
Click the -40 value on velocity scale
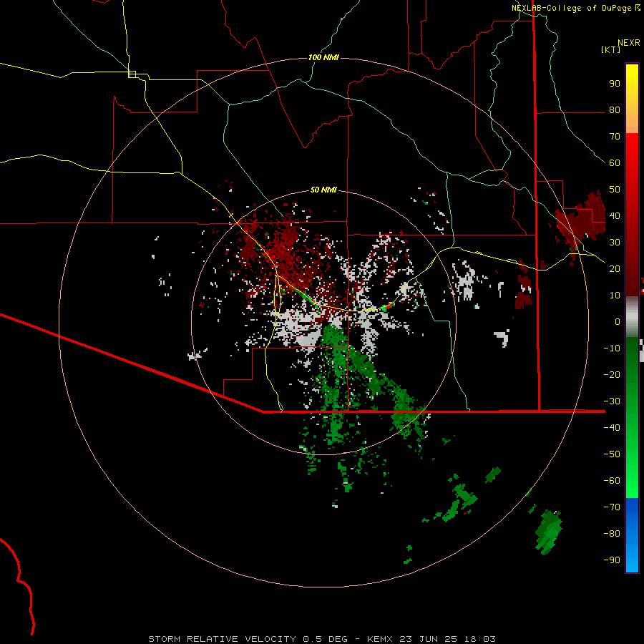pyautogui.click(x=612, y=428)
